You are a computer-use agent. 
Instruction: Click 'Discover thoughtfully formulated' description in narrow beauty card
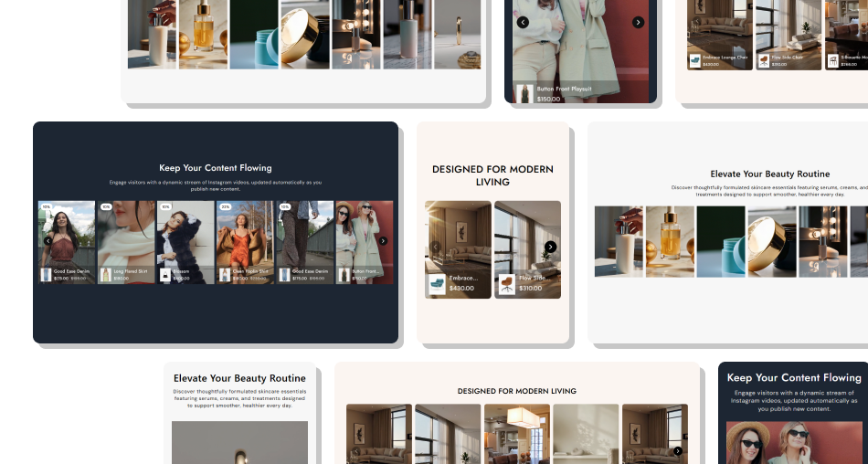(239, 398)
